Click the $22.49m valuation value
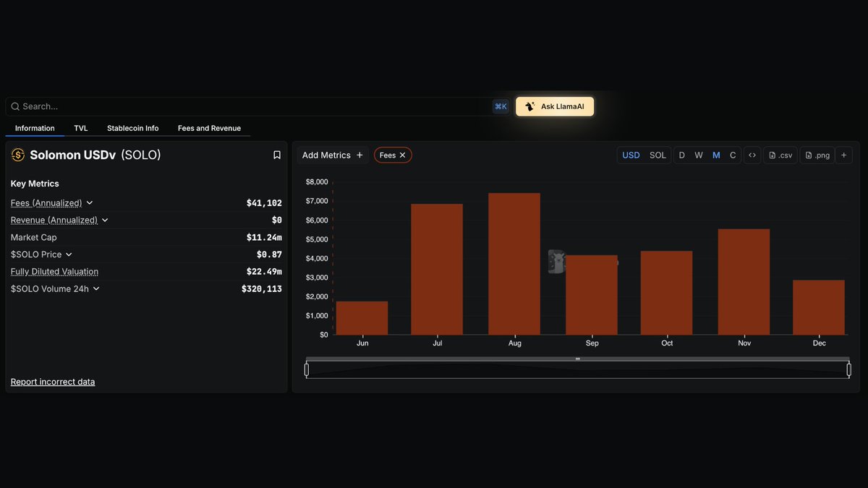This screenshot has width=868, height=488. pos(264,272)
